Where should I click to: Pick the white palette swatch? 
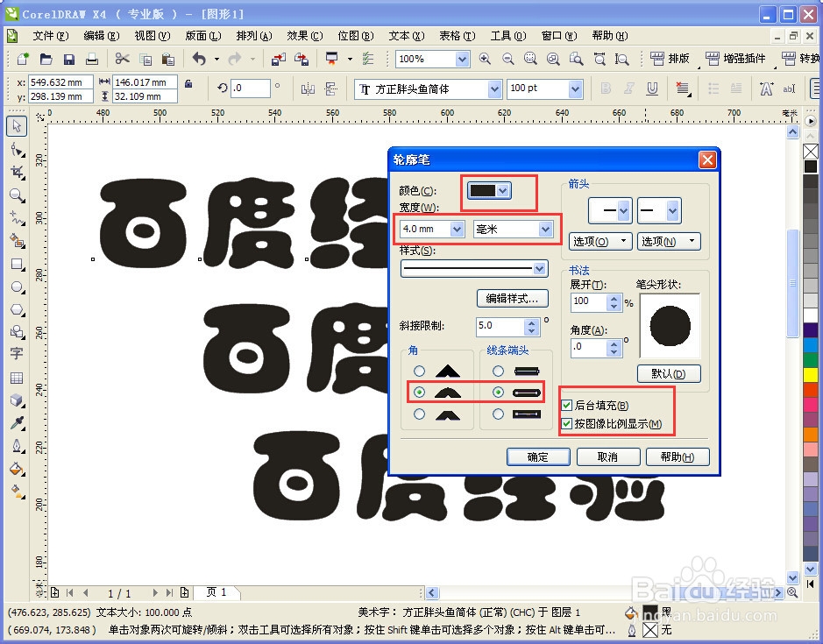pyautogui.click(x=811, y=315)
